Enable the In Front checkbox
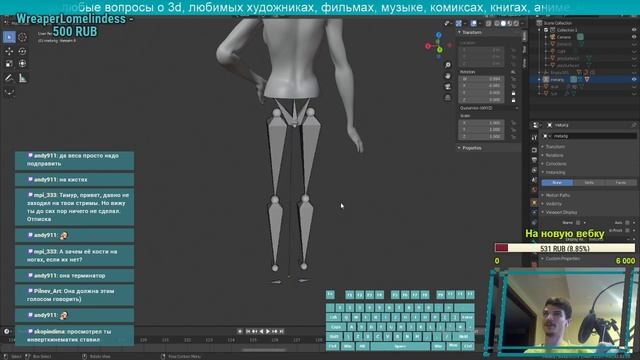The image size is (640, 360). click(627, 230)
